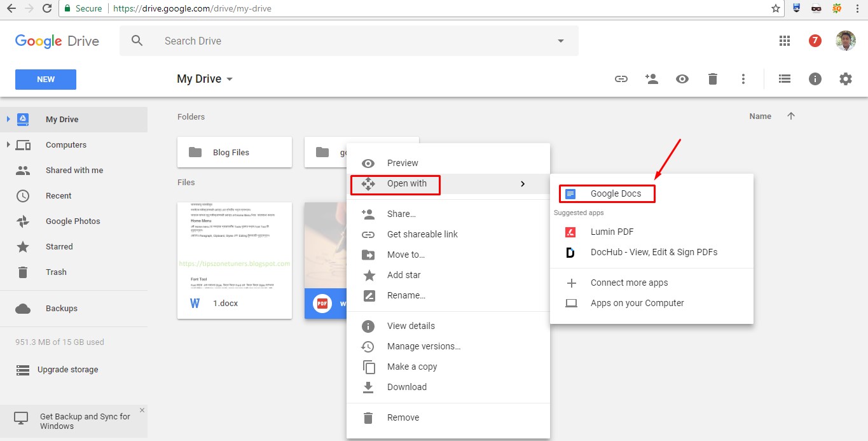Screen dimensions: 868x441
Task: Click the share add-person toolbar icon
Action: [x=651, y=79]
